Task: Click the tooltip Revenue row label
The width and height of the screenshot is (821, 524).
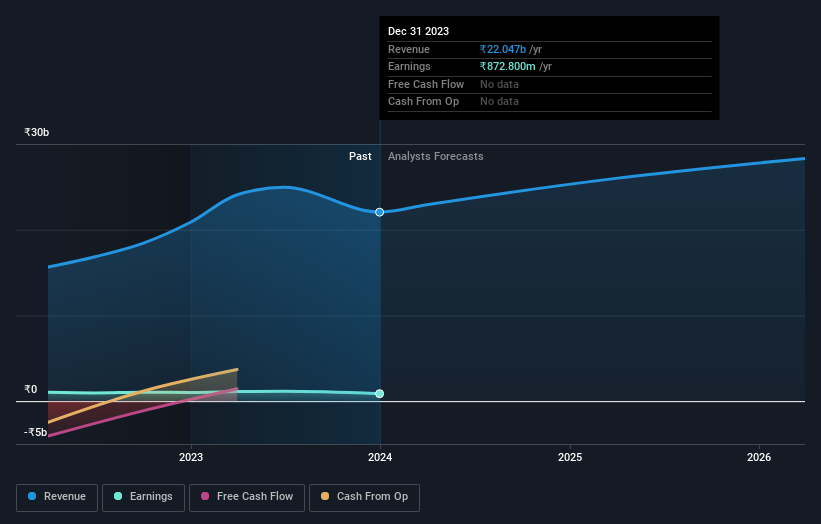Action: click(408, 49)
